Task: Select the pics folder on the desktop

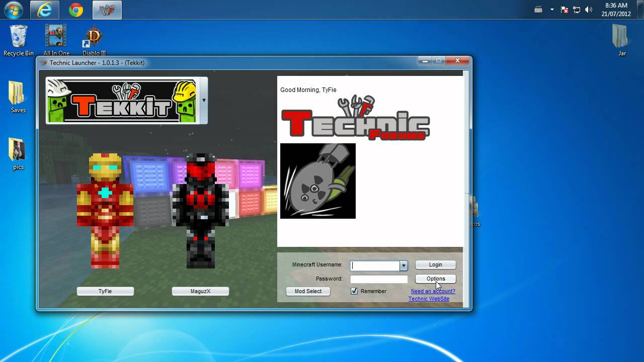Action: [18, 154]
